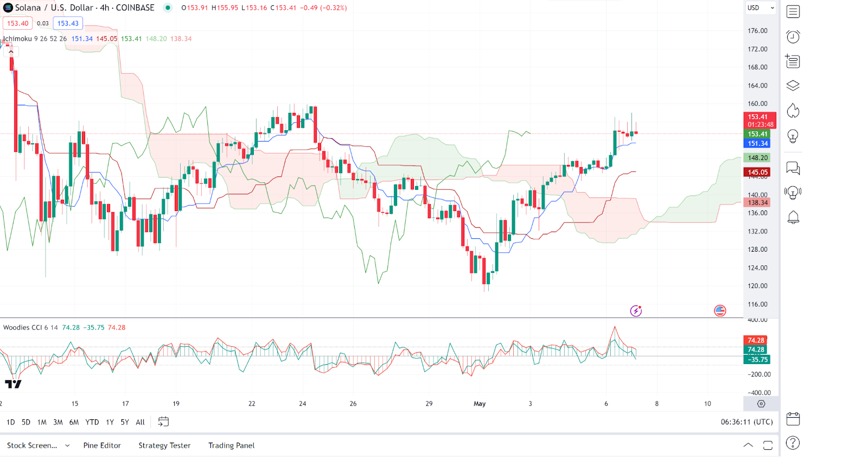Click the -35.75 CCI axis label
Screen dimensions: 868x459
[x=757, y=360]
